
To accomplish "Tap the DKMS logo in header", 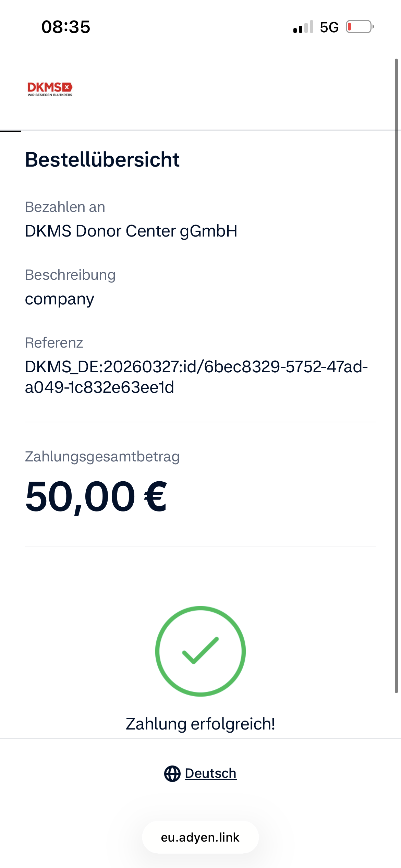I will click(x=50, y=89).
